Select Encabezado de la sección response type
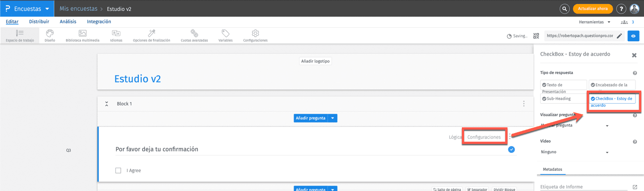644x191 pixels. (612, 85)
